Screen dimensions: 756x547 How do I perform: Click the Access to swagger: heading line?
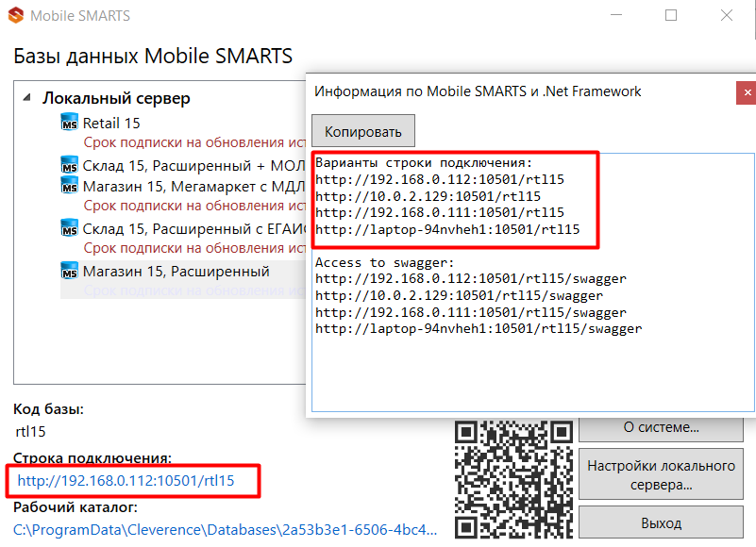pyautogui.click(x=385, y=263)
